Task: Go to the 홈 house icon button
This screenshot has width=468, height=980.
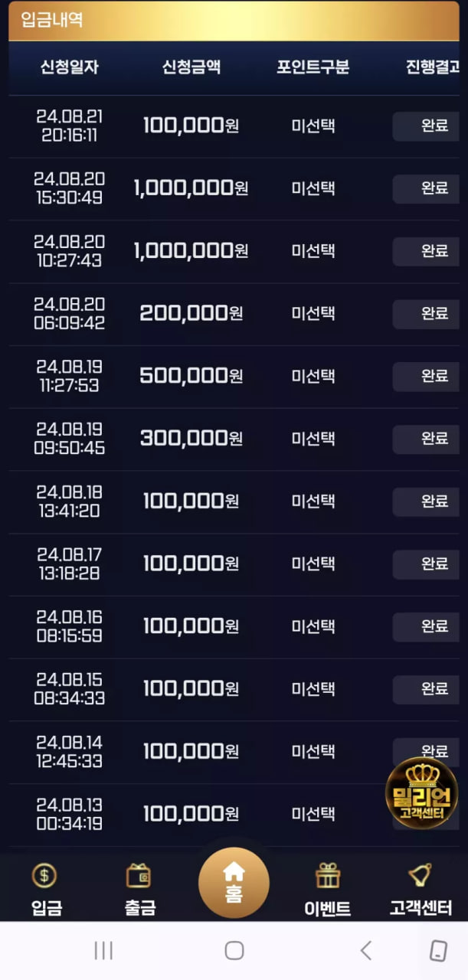Action: pos(234,882)
